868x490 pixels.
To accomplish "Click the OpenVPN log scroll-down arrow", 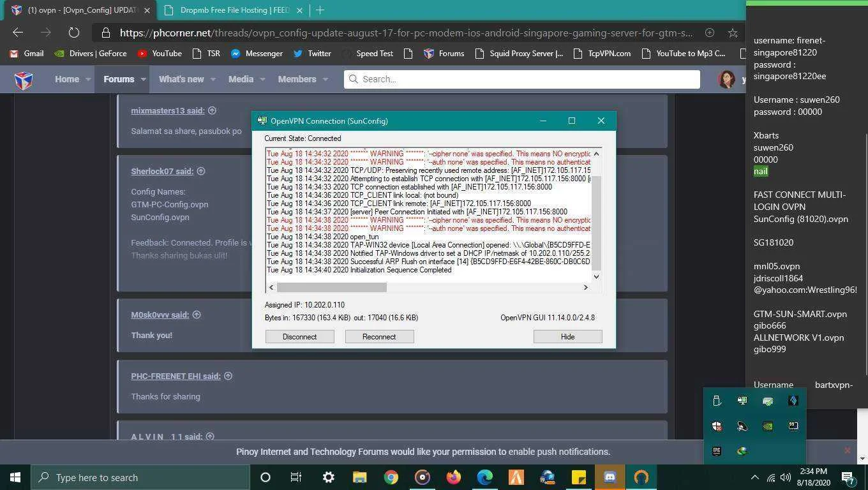I will click(597, 276).
